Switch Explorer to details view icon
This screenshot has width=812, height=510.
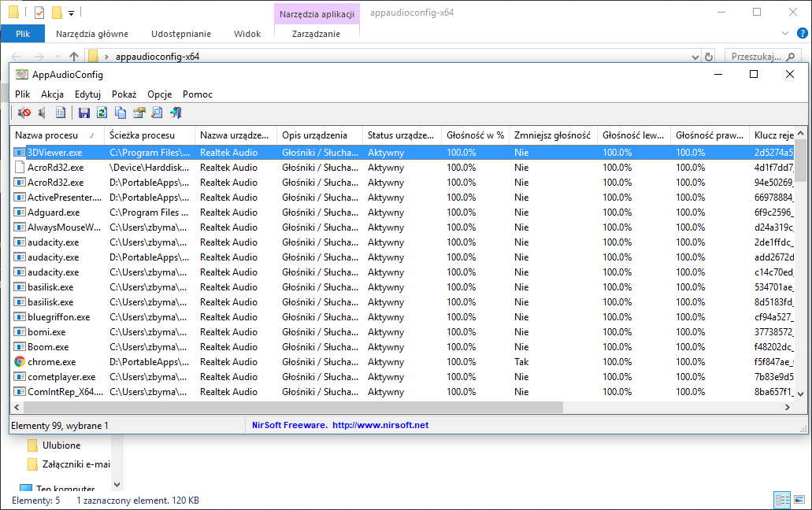point(782,501)
